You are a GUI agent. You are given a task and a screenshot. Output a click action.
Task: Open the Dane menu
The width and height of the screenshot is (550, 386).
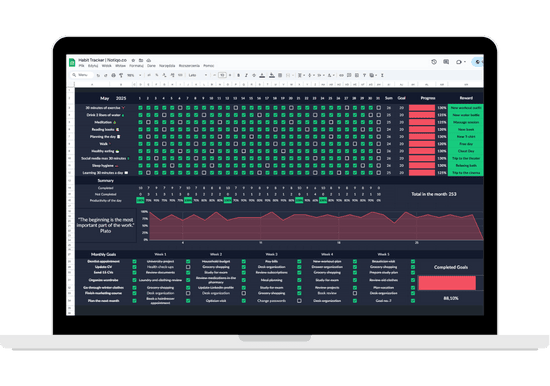[x=151, y=66]
